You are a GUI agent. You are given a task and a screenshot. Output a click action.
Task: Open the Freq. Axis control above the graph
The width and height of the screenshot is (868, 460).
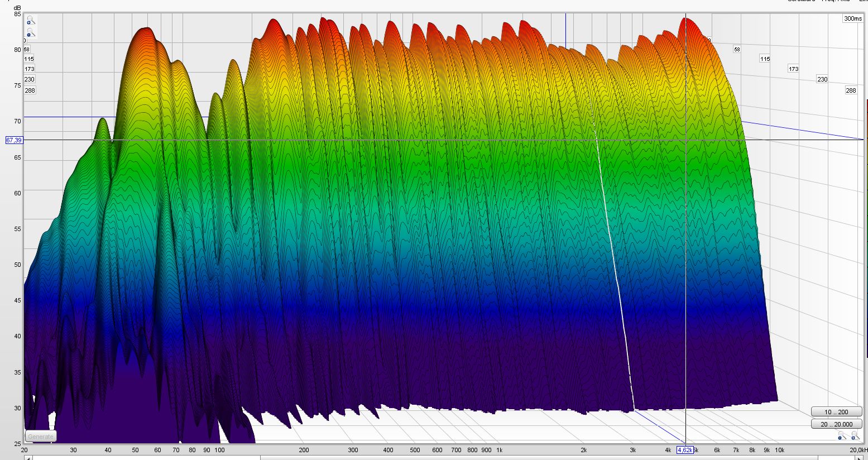pyautogui.click(x=838, y=1)
